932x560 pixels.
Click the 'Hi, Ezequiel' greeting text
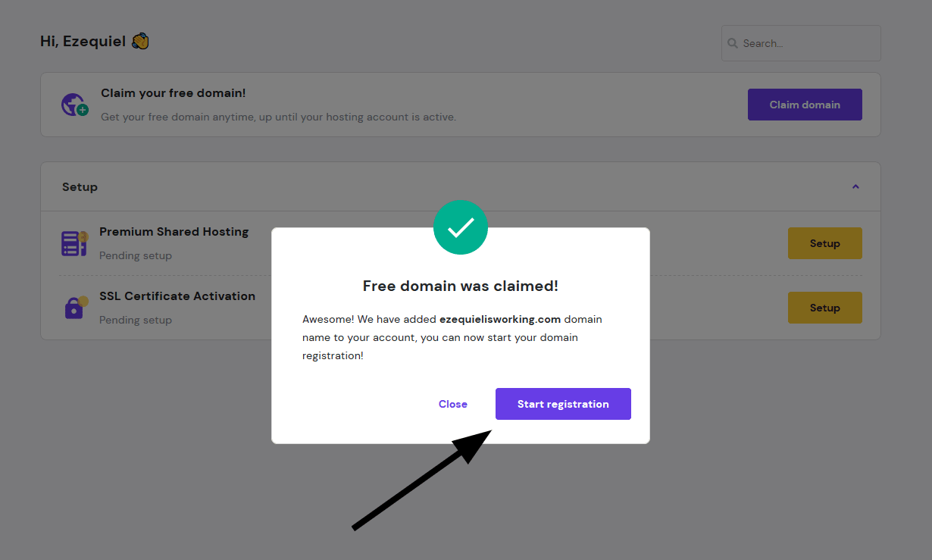(x=83, y=42)
